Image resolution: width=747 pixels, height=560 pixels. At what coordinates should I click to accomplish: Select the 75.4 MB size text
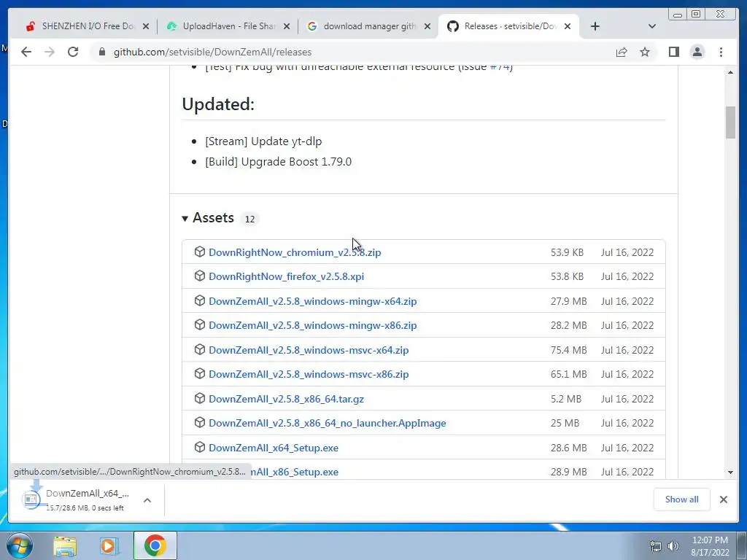(569, 351)
